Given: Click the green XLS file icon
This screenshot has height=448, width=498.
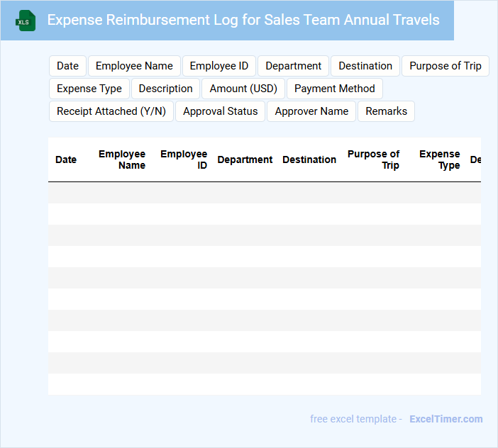Looking at the screenshot, I should pyautogui.click(x=26, y=21).
